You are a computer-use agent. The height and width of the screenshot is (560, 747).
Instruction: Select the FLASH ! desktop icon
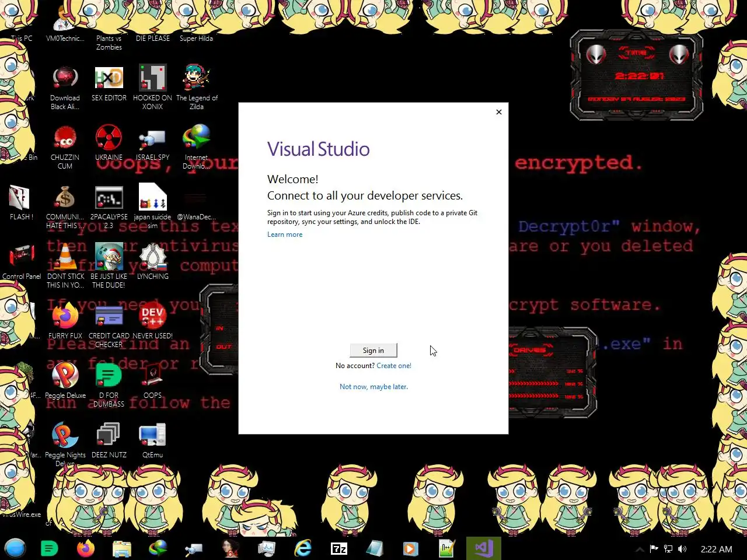pyautogui.click(x=22, y=202)
